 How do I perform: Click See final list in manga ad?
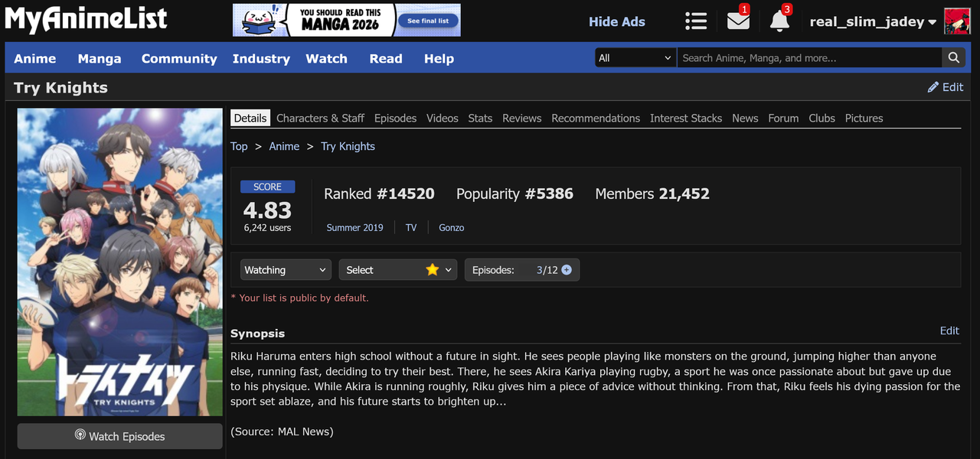coord(428,21)
